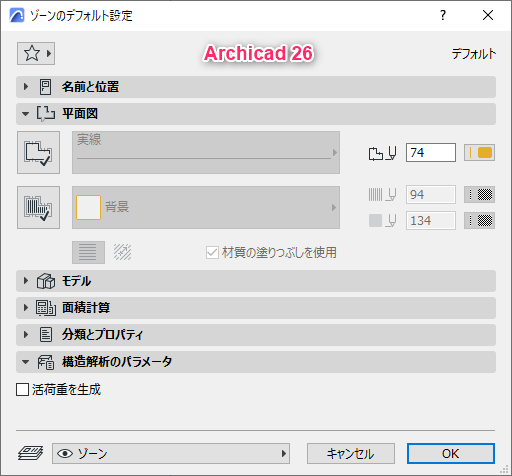The image size is (512, 476).
Task: Click the fill hatch pen icon
Action: pyautogui.click(x=383, y=195)
